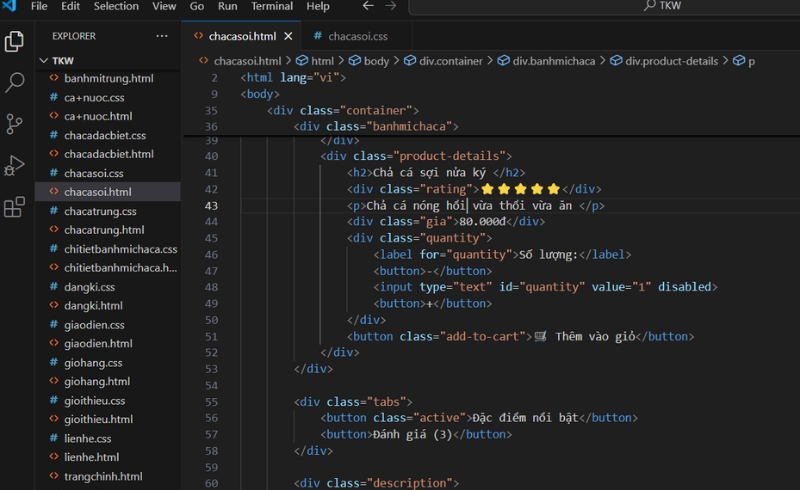Open the Explorer view in activity bar

coord(14,41)
